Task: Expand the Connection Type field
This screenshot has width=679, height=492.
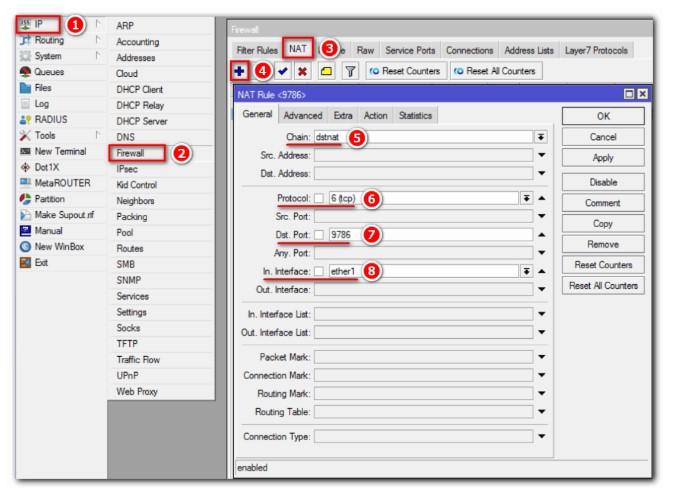Action: pos(542,436)
